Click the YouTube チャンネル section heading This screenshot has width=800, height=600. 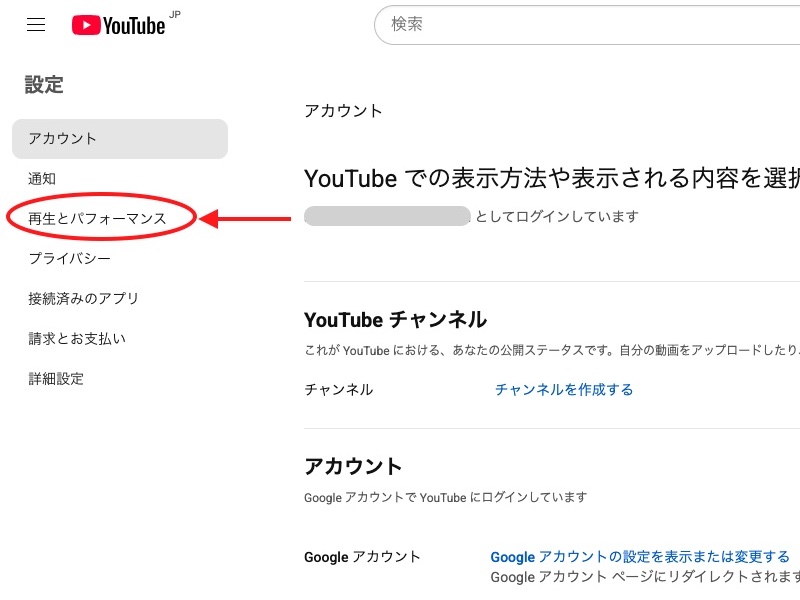coord(394,319)
